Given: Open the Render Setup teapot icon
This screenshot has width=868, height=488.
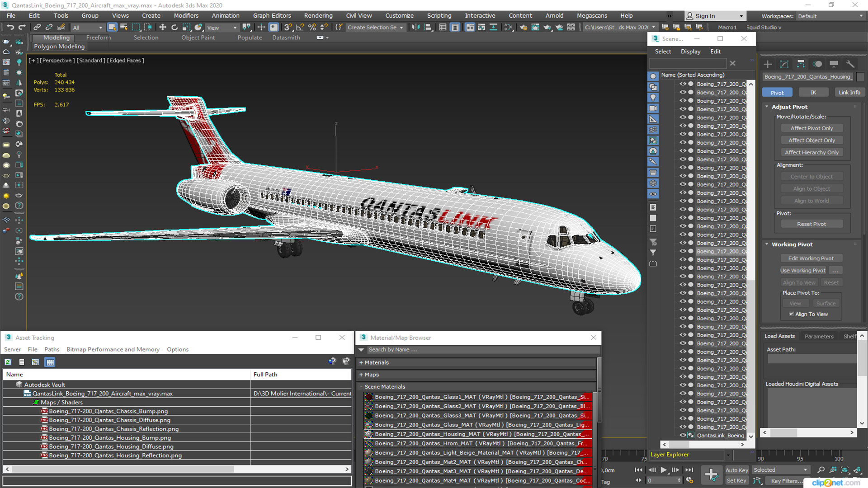Looking at the screenshot, I should (x=523, y=28).
